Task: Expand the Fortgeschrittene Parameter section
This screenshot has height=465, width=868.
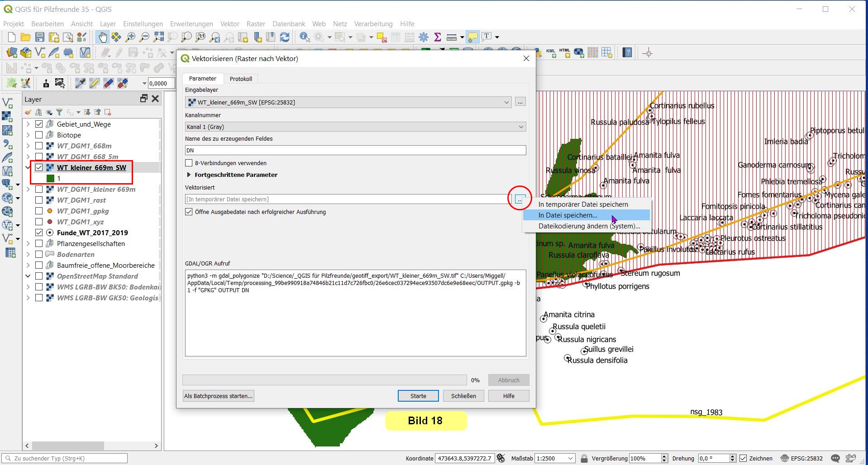Action: (x=189, y=175)
